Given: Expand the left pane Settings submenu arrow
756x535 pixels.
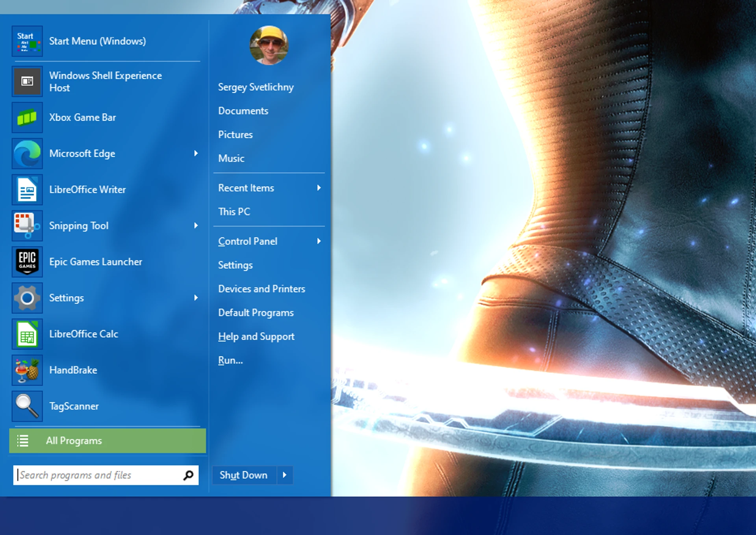Looking at the screenshot, I should pyautogui.click(x=196, y=297).
